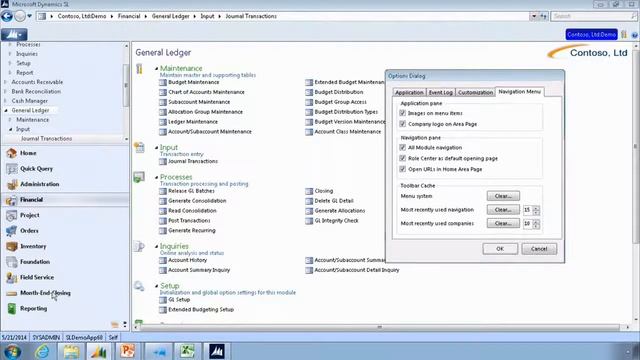Click the Closing screen icon
The image size is (640, 360).
[309, 191]
